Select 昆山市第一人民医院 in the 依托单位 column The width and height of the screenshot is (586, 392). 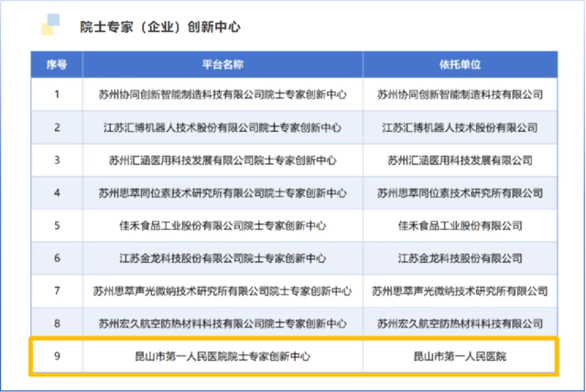click(460, 356)
